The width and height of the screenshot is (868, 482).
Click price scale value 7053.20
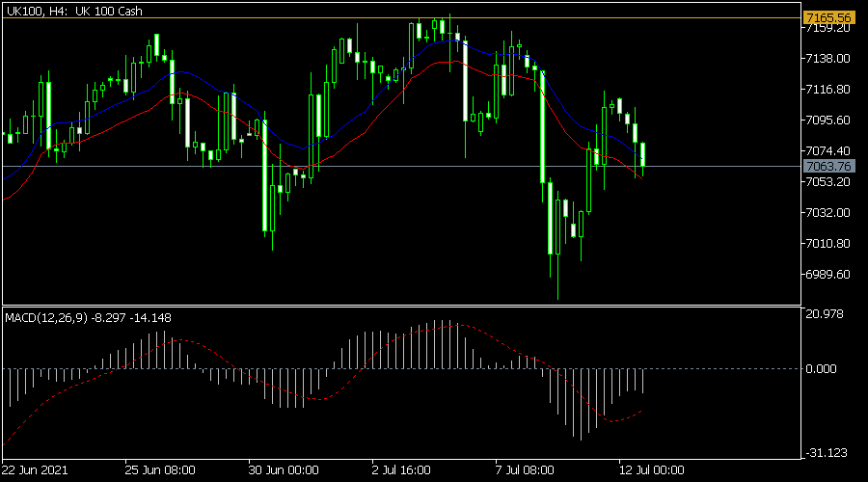pos(828,181)
